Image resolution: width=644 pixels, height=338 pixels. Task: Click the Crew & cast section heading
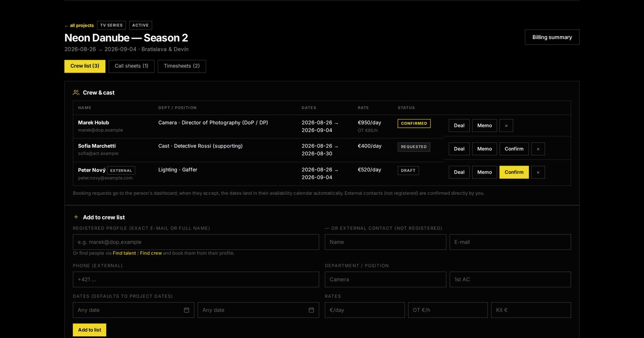(x=98, y=93)
